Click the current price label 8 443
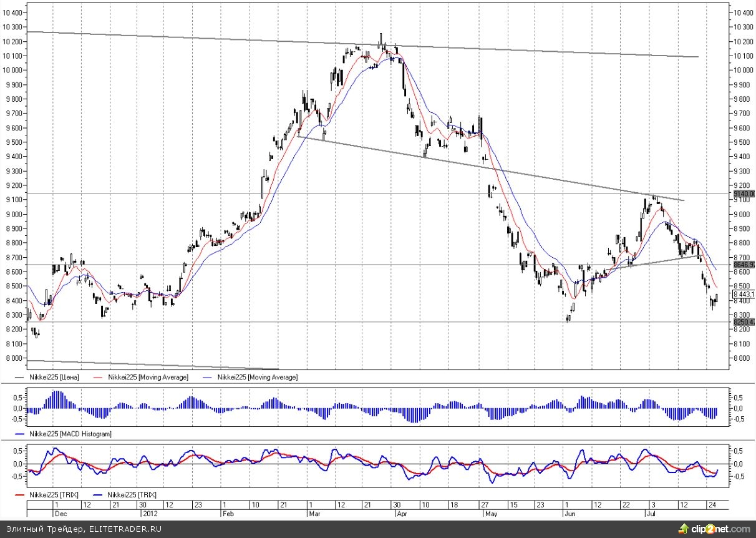Screen dimensions: 756x538 point(744,294)
